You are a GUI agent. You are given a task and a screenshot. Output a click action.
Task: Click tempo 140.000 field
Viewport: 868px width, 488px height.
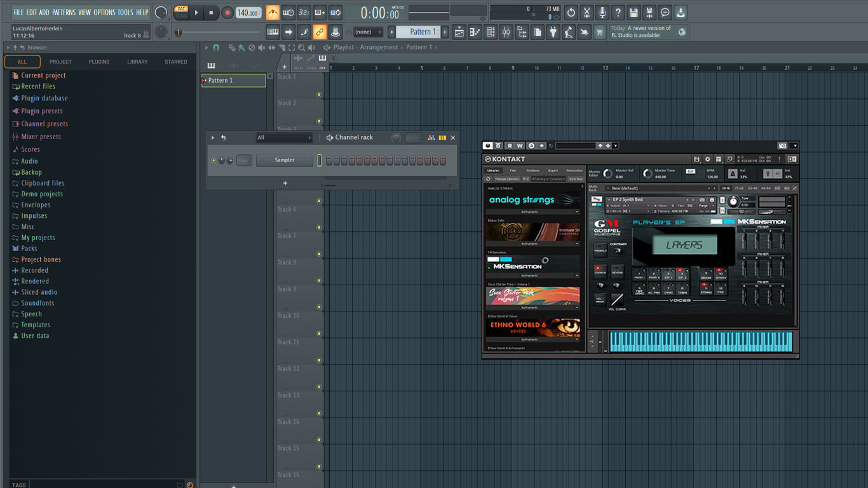pyautogui.click(x=248, y=13)
